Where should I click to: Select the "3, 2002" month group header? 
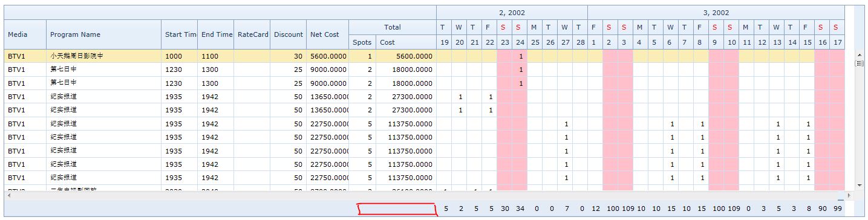pyautogui.click(x=716, y=13)
